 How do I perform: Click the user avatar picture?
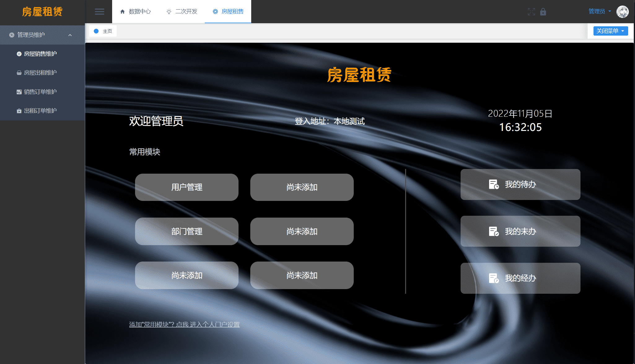tap(623, 12)
